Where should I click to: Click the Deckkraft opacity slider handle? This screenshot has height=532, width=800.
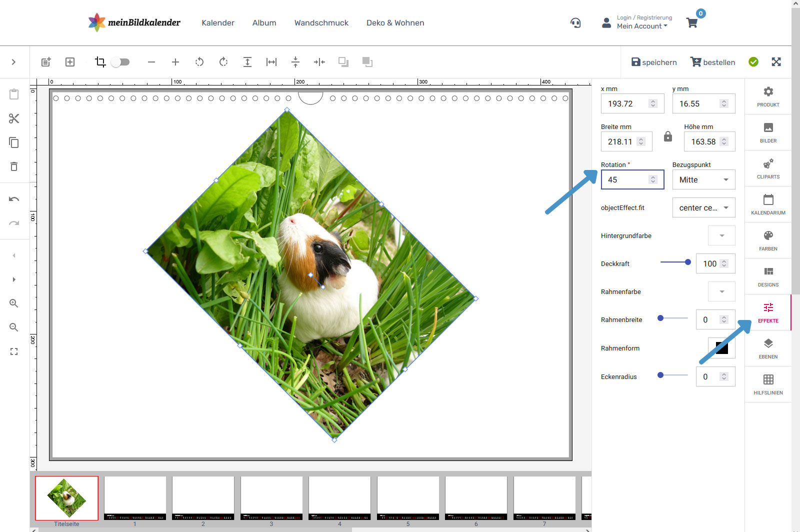point(688,262)
